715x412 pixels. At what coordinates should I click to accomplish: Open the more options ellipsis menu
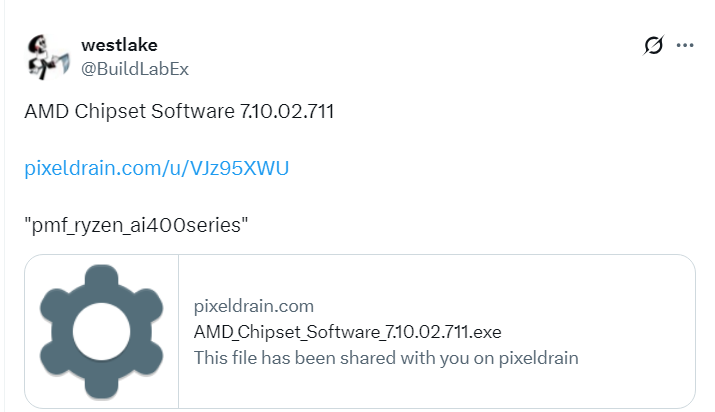685,45
